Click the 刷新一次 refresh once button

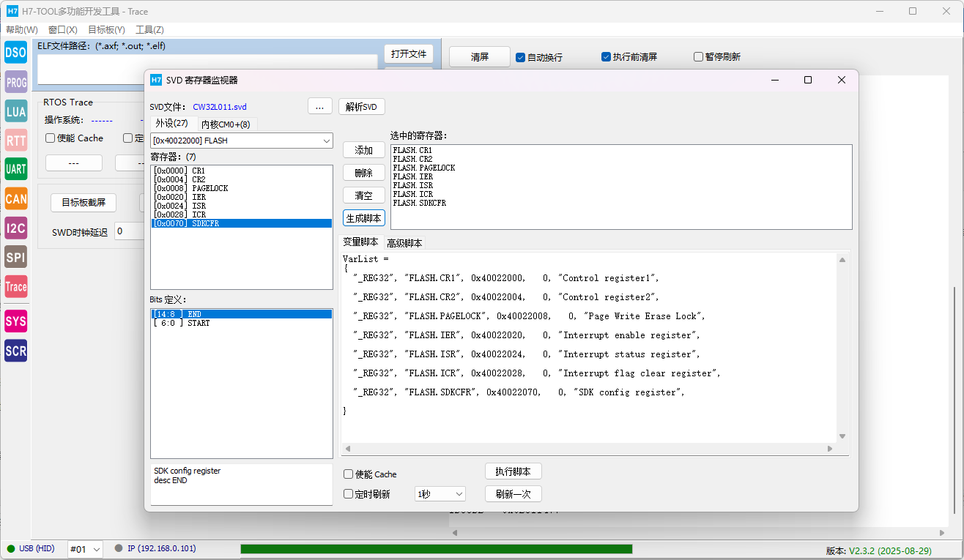pos(513,494)
